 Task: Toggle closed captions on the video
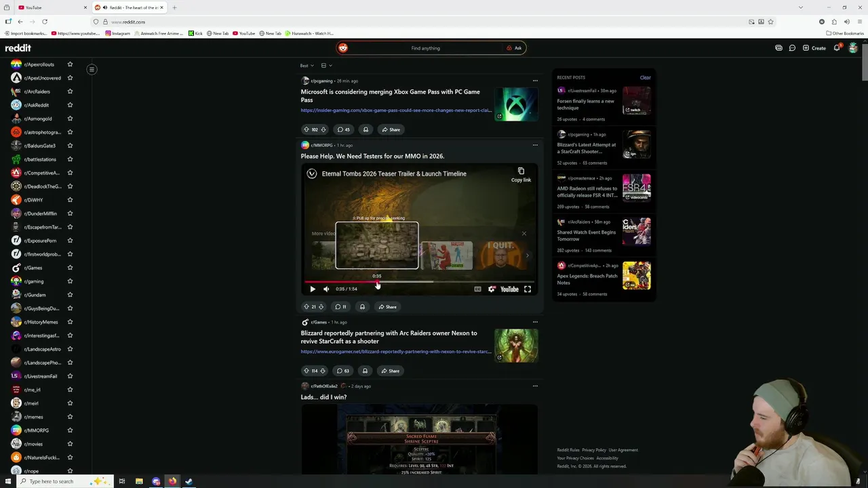pyautogui.click(x=477, y=289)
